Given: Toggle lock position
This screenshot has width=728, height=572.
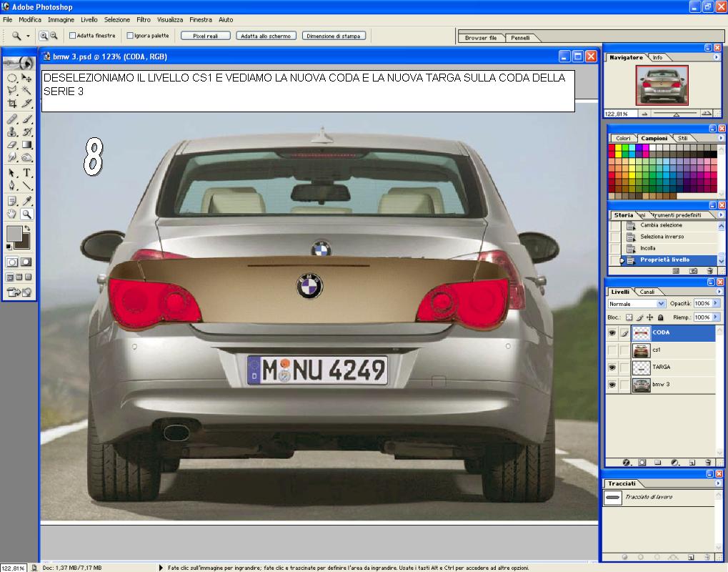Looking at the screenshot, I should click(650, 317).
